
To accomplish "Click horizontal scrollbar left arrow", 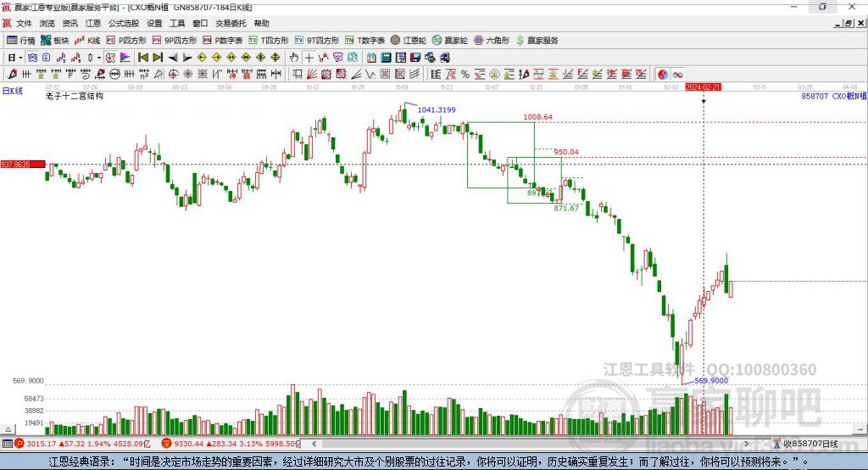I will click(x=314, y=444).
